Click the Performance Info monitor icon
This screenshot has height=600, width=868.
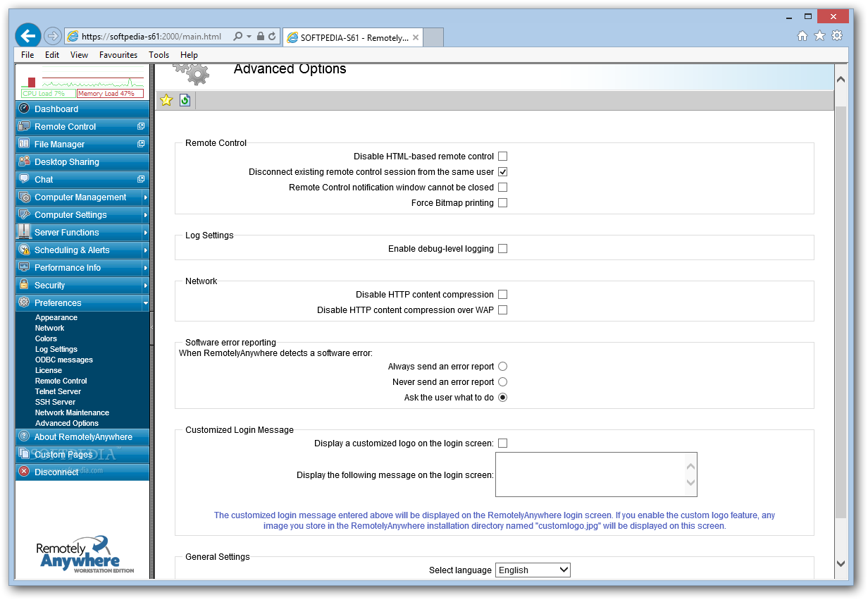tap(25, 267)
